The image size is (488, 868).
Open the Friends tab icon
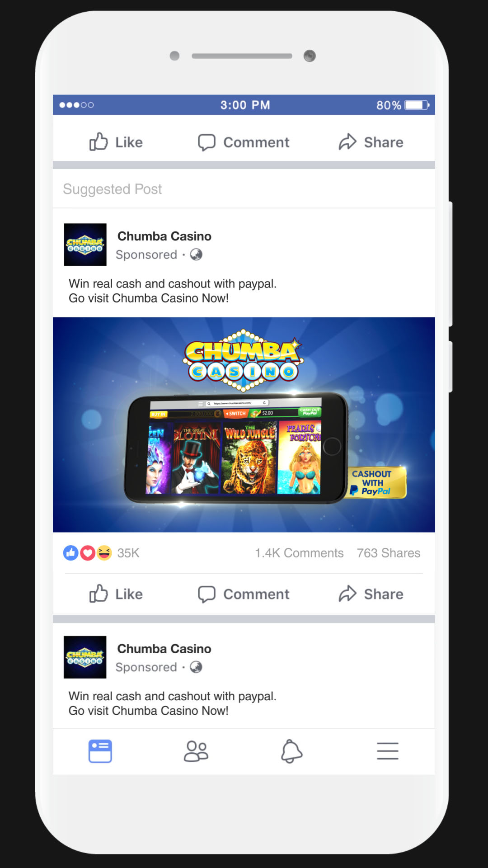point(196,751)
